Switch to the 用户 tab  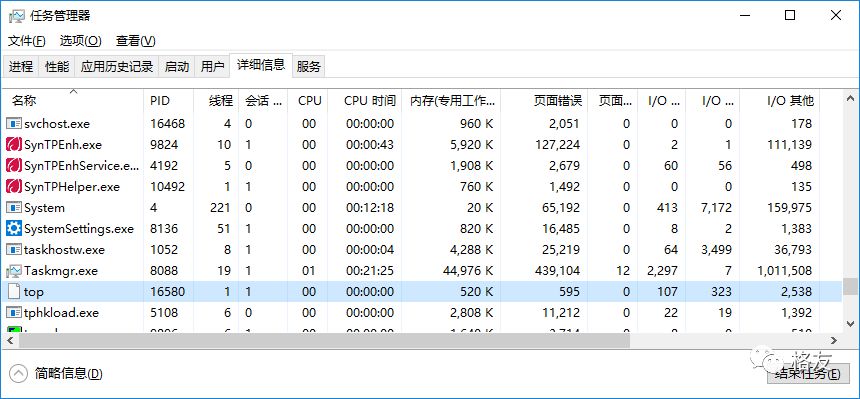[x=212, y=67]
